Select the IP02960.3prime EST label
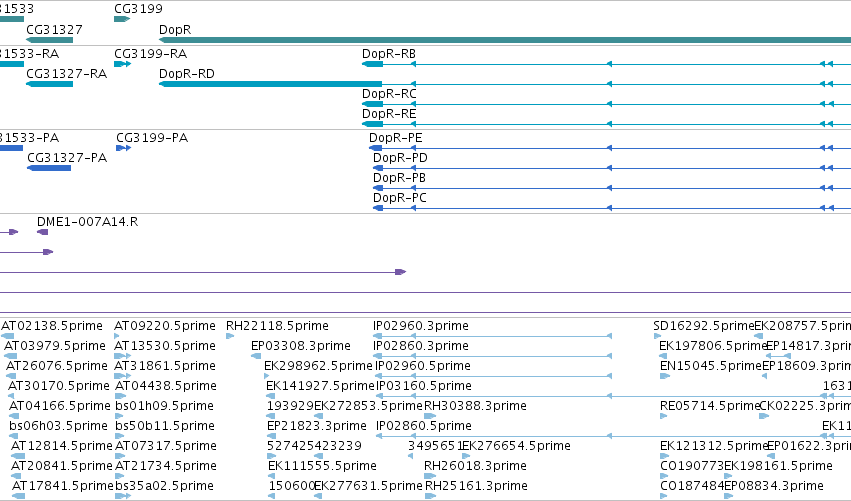The image size is (851, 501). point(421,326)
